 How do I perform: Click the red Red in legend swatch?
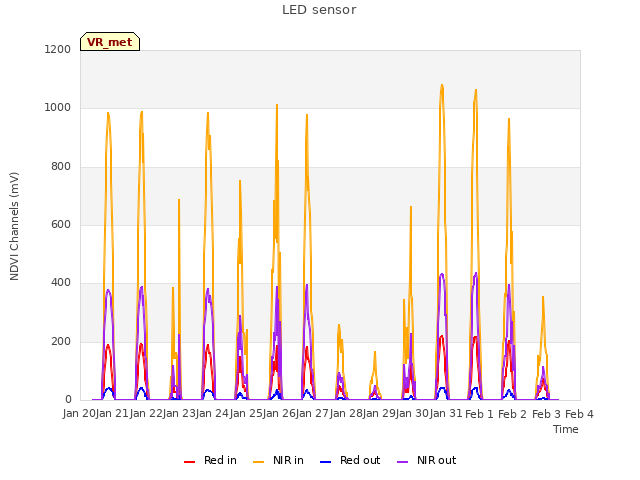point(189,462)
